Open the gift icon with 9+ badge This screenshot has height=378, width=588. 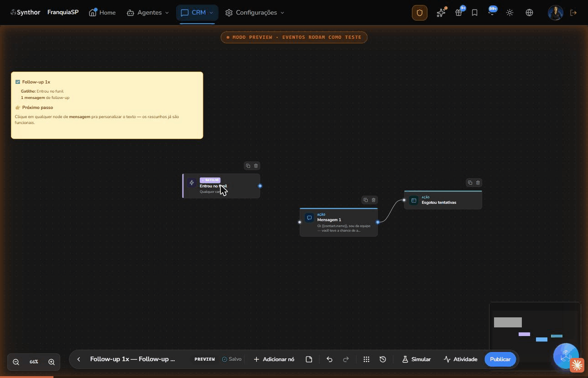(x=459, y=13)
